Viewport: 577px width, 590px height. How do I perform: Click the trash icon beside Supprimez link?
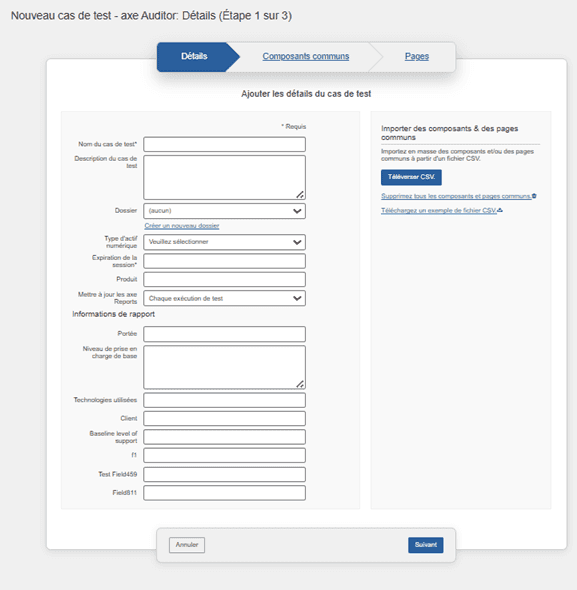(534, 196)
